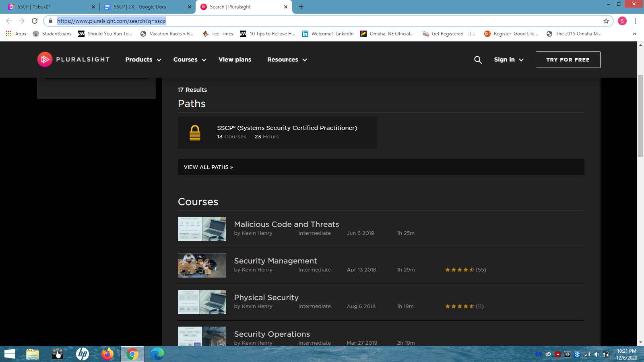Image resolution: width=644 pixels, height=362 pixels.
Task: Click the volume speaker tray icon
Action: (x=597, y=354)
